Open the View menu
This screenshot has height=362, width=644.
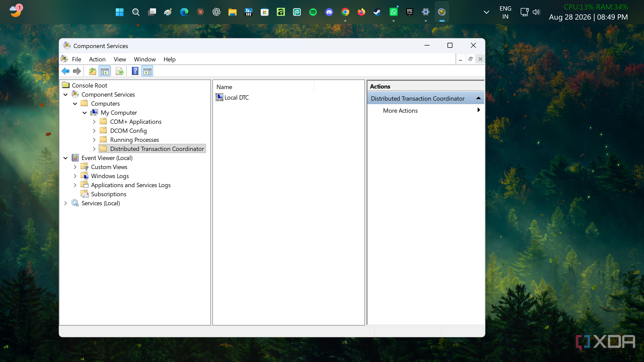click(120, 59)
